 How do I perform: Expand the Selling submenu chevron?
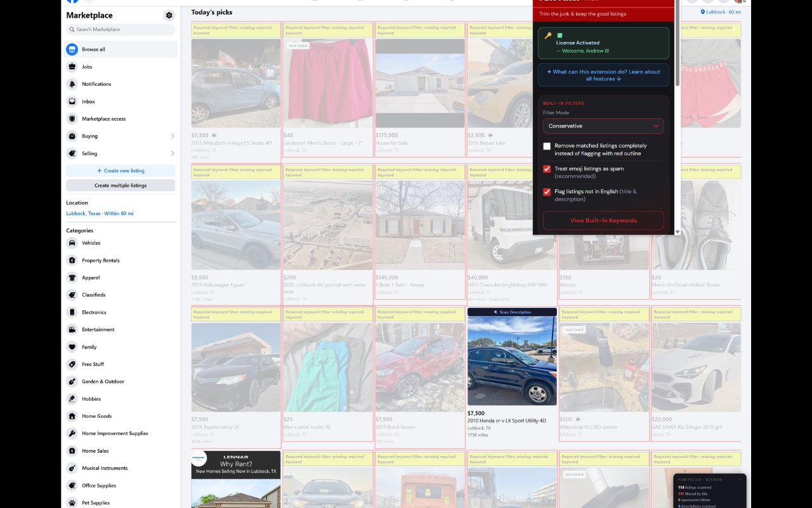172,153
